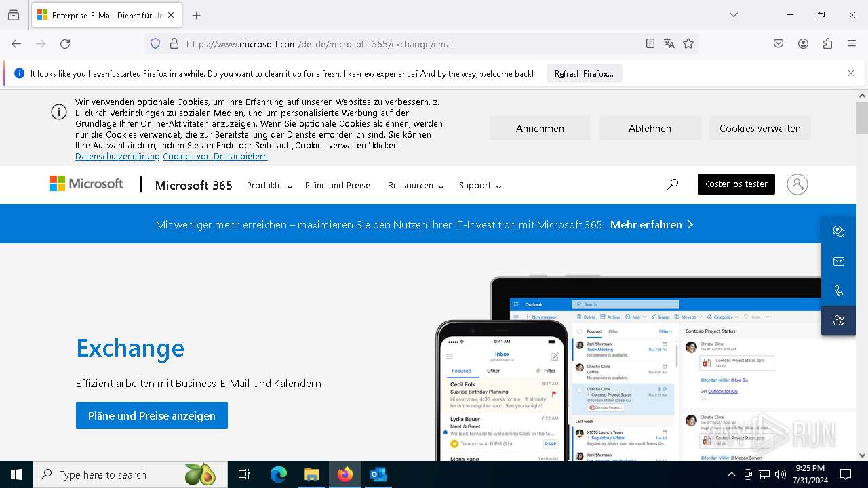Click scrollbar down arrow

coord(862,455)
